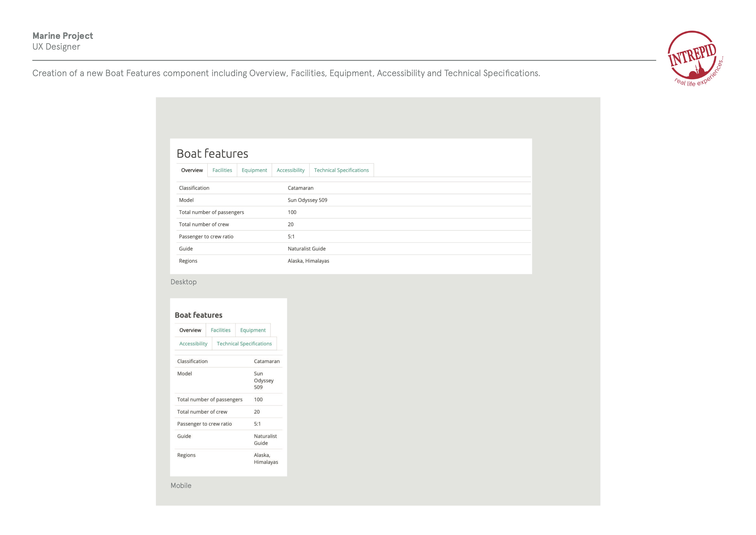Select the desktop Accessibility tab
Image resolution: width=756 pixels, height=535 pixels.
click(x=290, y=170)
